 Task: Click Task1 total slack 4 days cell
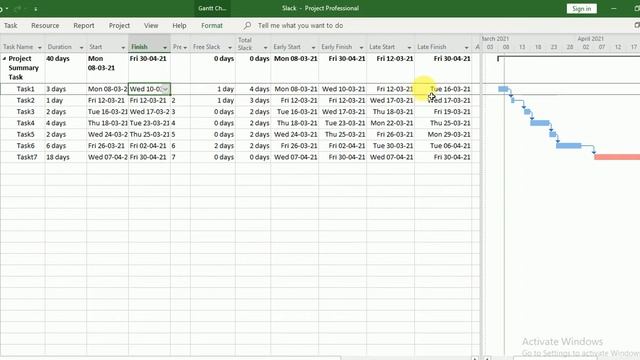click(x=253, y=89)
